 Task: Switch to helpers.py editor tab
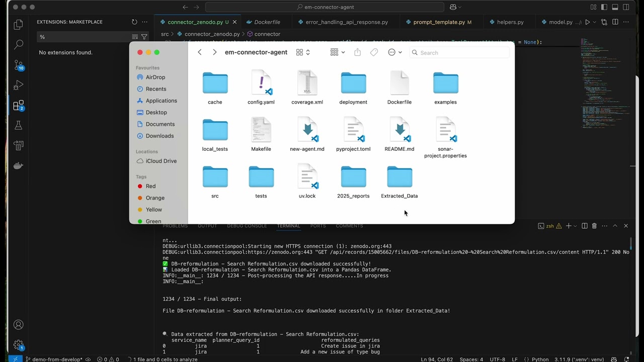[510, 22]
